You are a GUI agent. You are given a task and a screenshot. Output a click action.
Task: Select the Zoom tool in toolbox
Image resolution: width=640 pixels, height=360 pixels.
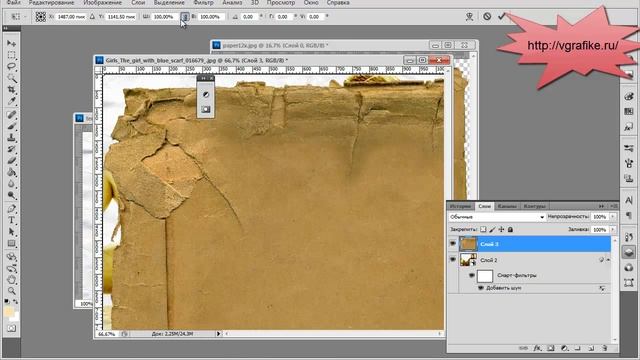click(11, 291)
